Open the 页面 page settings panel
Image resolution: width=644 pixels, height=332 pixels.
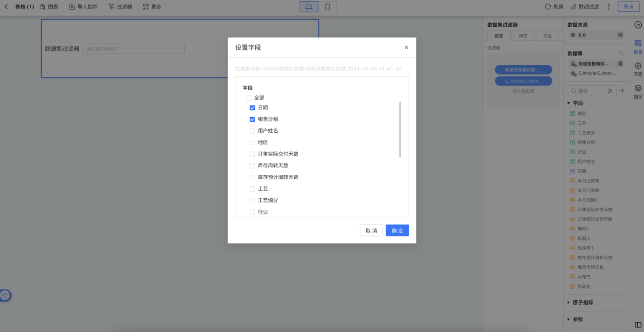coord(638,69)
